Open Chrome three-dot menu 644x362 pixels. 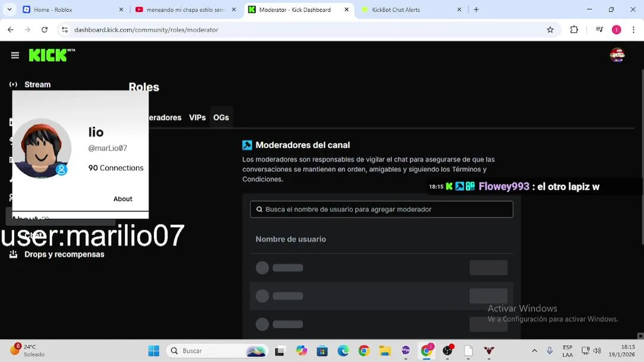[633, 30]
